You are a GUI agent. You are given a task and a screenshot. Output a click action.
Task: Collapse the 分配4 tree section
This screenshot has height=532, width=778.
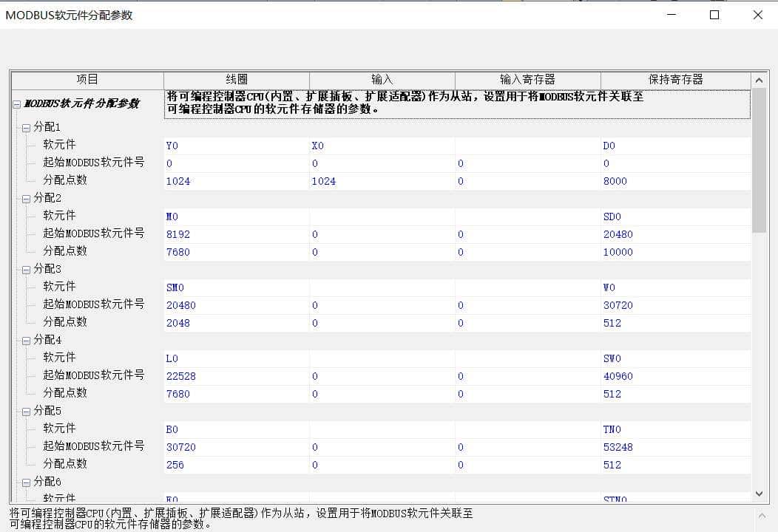click(x=24, y=340)
